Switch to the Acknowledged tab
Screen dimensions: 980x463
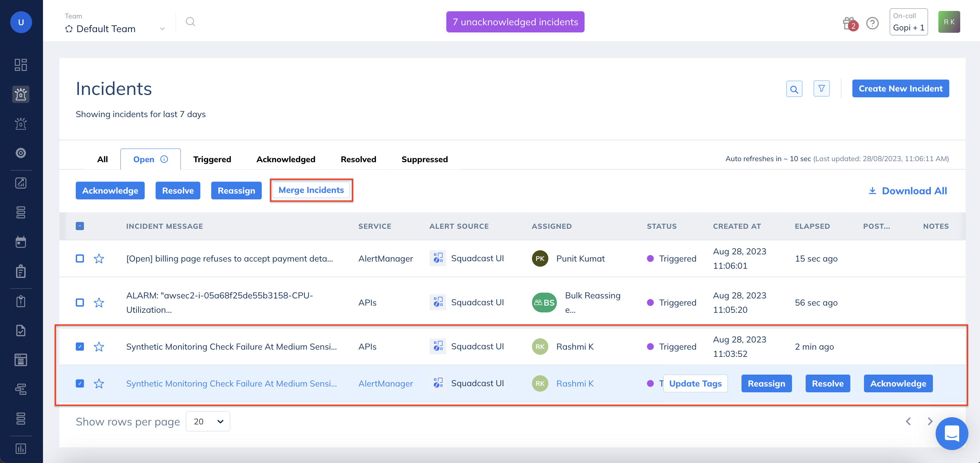tap(285, 159)
